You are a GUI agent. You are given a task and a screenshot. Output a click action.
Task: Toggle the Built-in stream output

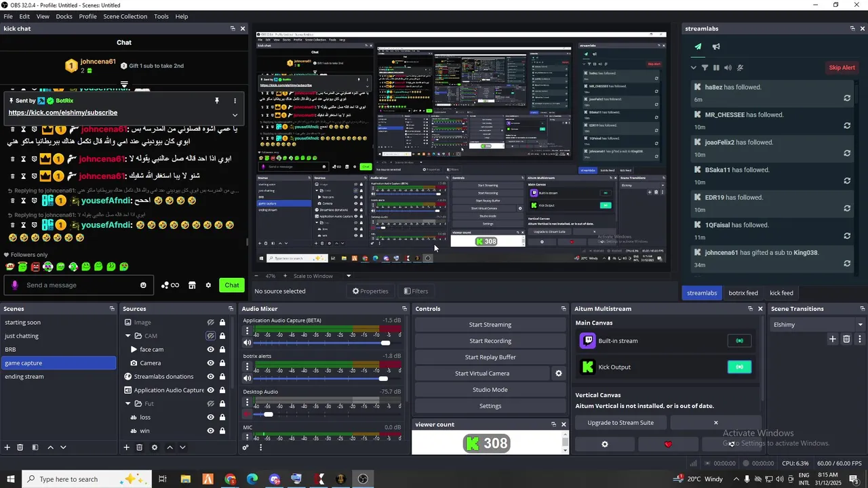tap(739, 341)
